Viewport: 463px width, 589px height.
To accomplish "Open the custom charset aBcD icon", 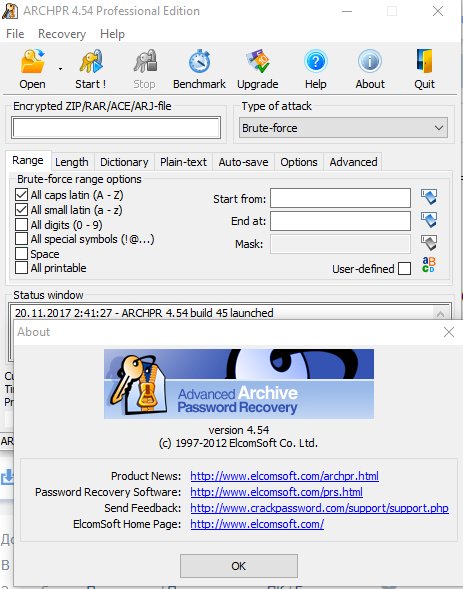I will 429,265.
